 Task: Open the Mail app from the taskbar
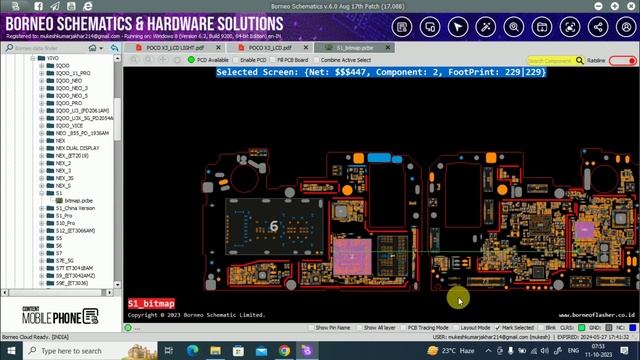click(x=261, y=351)
